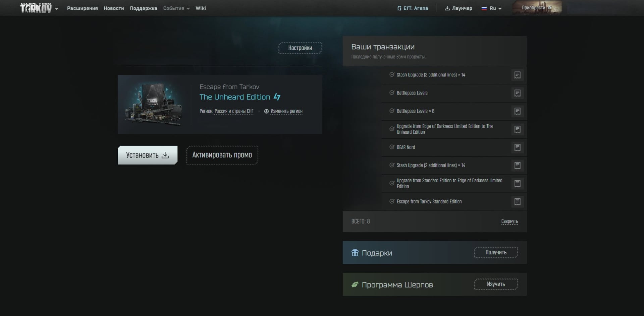
Task: Click the Приобрести purchase banner
Action: coord(537,8)
